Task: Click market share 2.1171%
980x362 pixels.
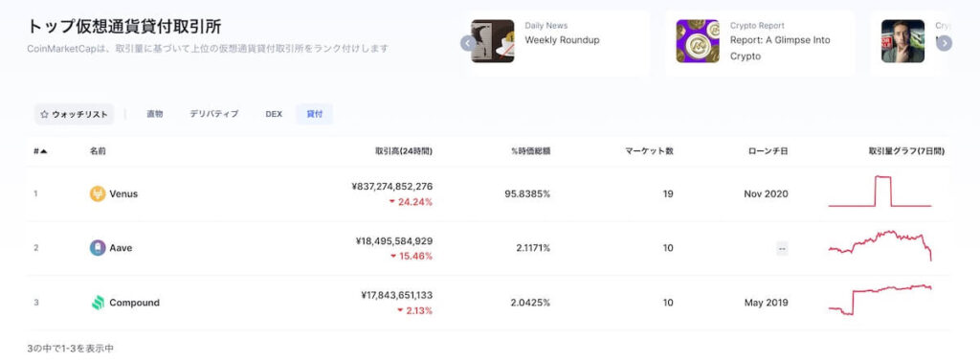Action: (x=533, y=248)
